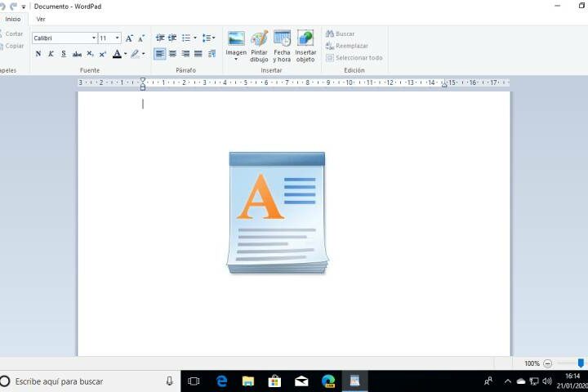The image size is (588, 392).
Task: Decrease the paragraph indent
Action: pyautogui.click(x=160, y=38)
